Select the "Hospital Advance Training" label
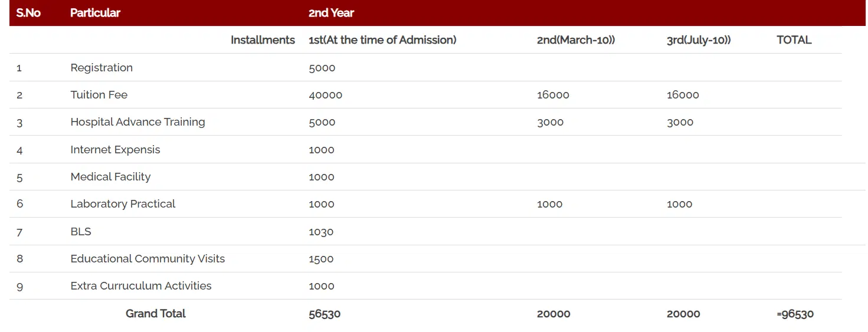 137,122
